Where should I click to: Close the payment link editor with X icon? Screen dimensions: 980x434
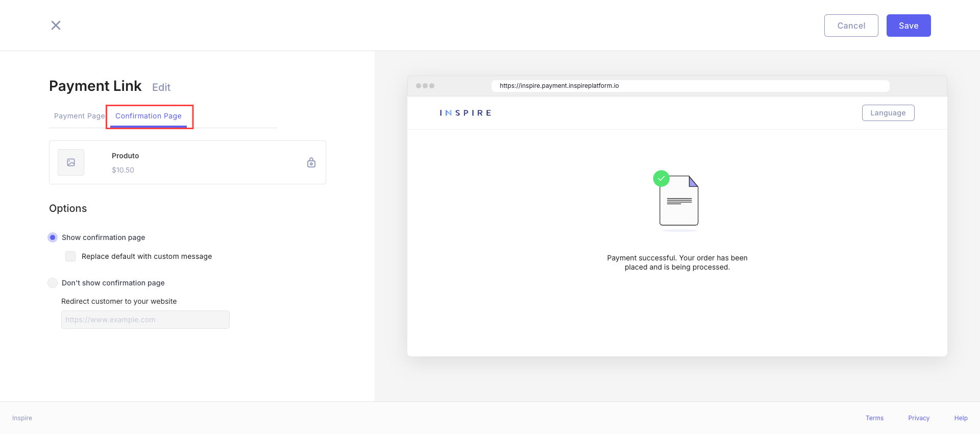(56, 25)
